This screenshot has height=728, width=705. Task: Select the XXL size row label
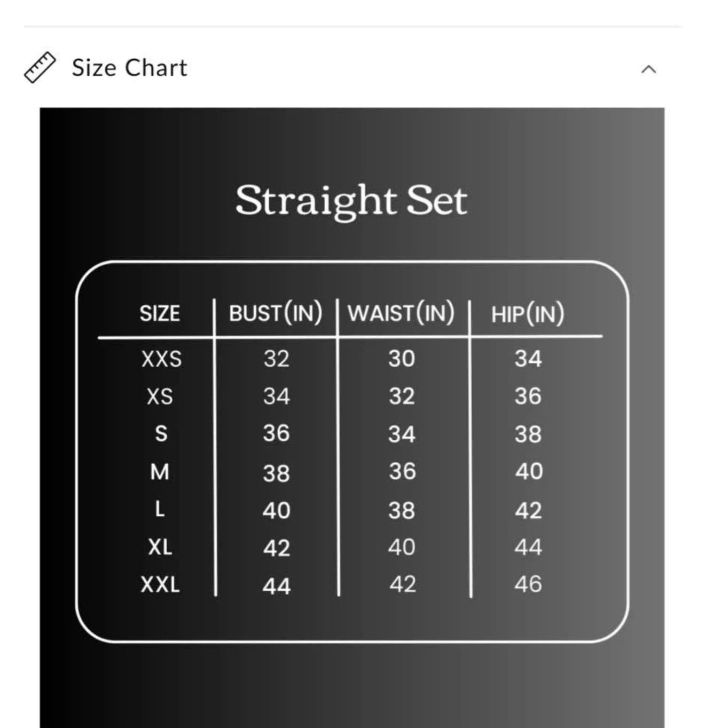pos(160,584)
